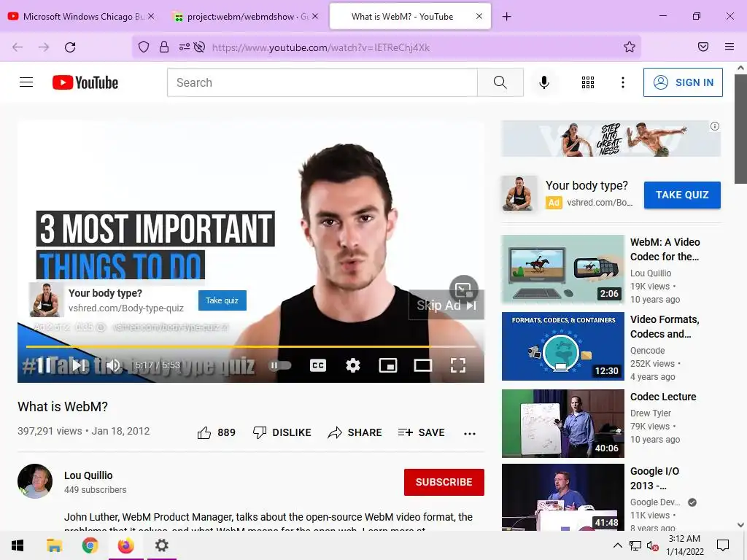
Task: Go back to previous page
Action: (18, 47)
